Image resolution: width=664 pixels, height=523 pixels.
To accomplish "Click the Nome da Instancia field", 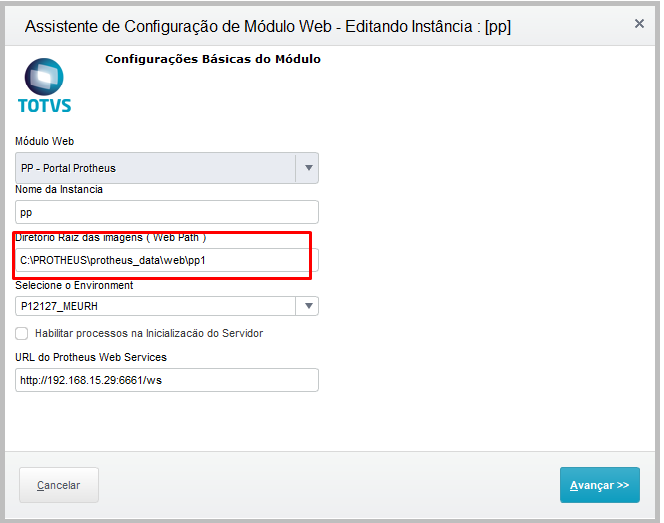I will click(166, 212).
